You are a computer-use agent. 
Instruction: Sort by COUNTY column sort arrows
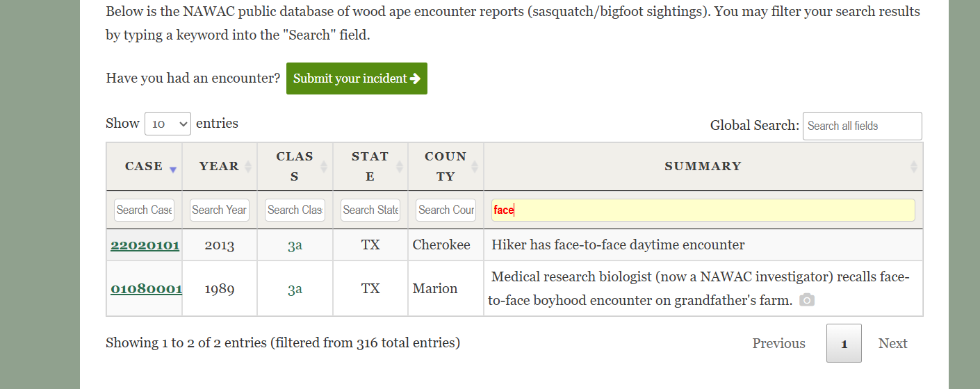pos(475,167)
